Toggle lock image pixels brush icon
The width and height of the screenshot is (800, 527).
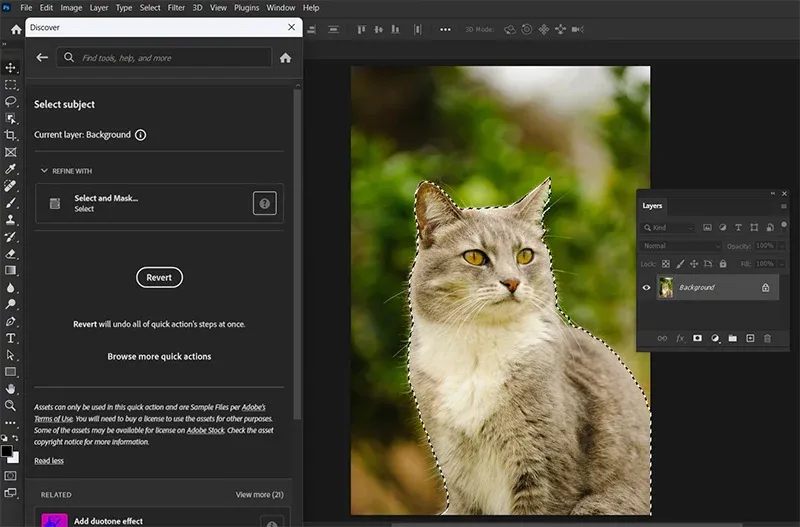(680, 264)
